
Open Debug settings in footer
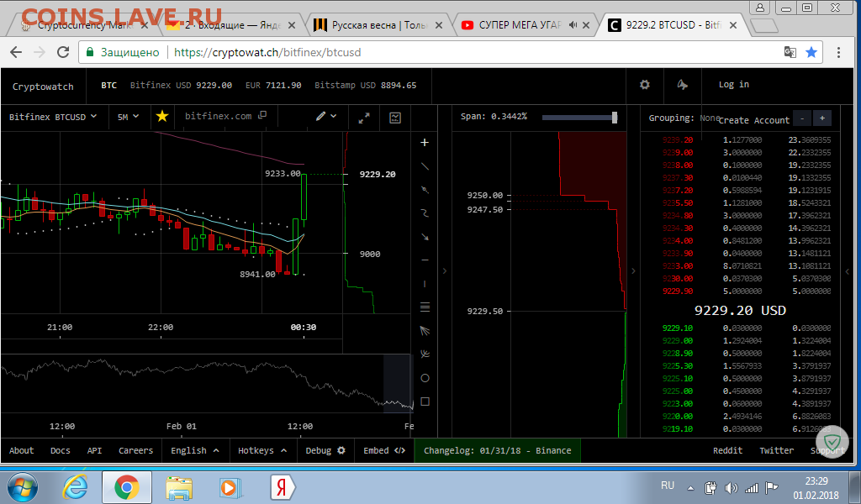tap(325, 450)
